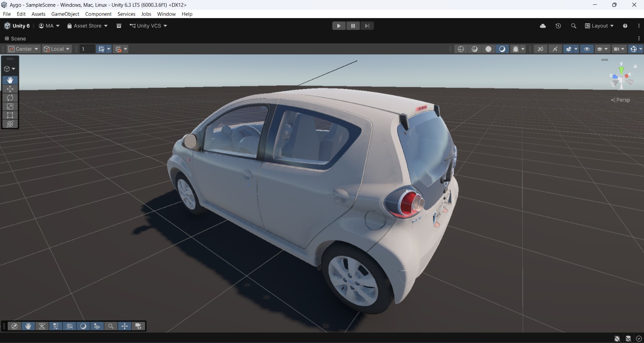Open the Undo History icon

(x=558, y=26)
